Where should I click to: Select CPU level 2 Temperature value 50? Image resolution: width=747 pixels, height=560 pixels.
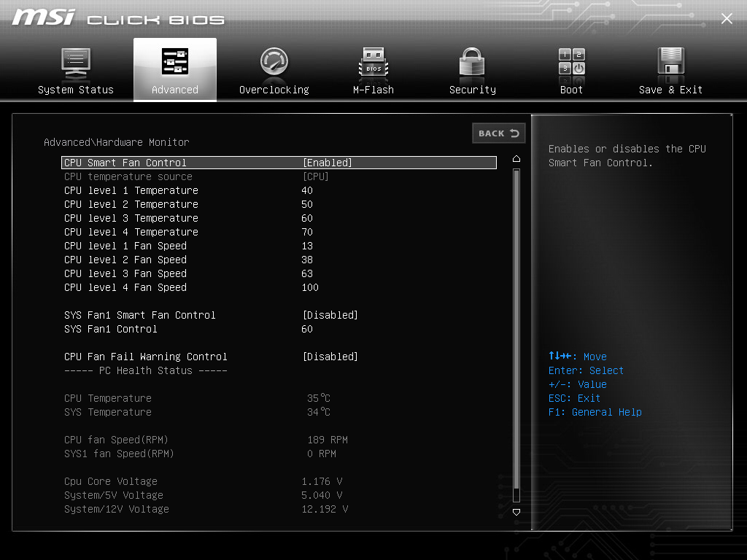(x=307, y=204)
